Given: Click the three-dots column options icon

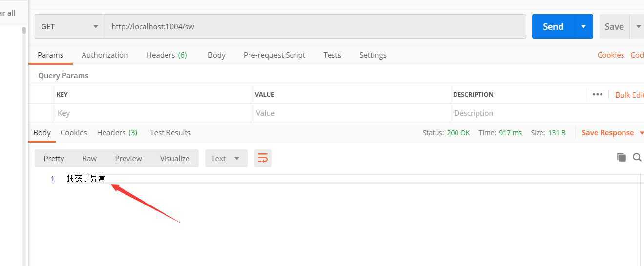Looking at the screenshot, I should (597, 94).
